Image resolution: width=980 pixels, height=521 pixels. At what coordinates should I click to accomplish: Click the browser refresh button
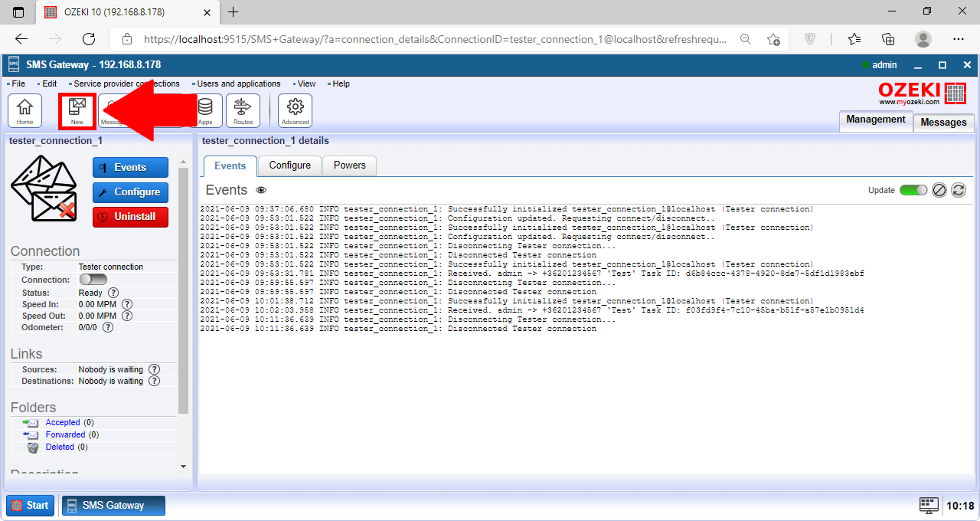click(89, 39)
